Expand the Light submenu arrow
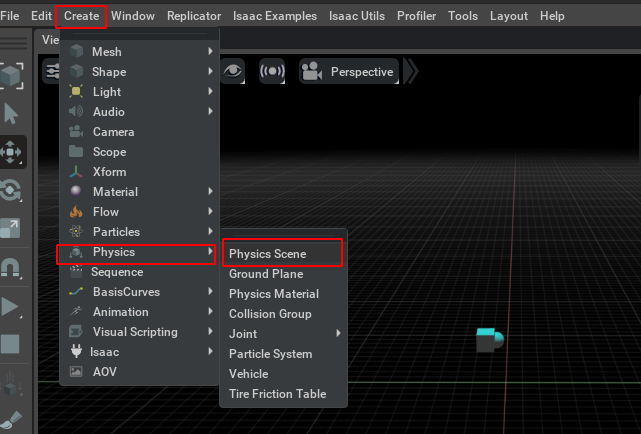The image size is (641, 434). 210,91
